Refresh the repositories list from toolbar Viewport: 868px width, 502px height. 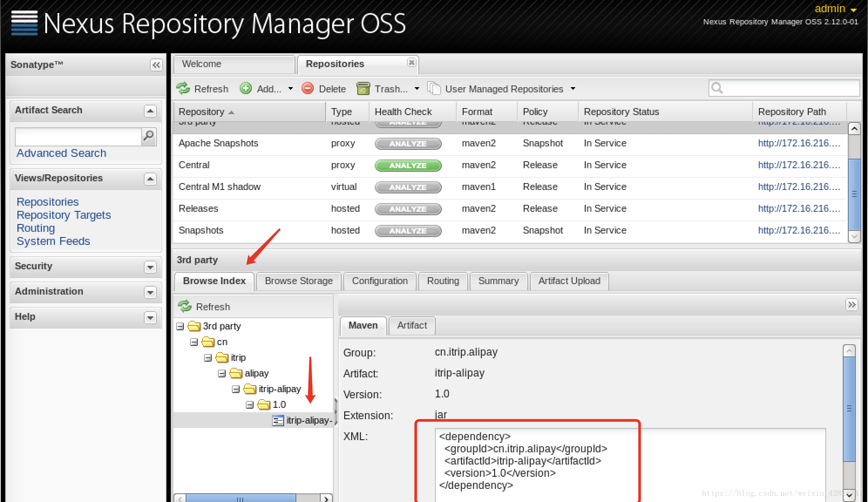(202, 89)
